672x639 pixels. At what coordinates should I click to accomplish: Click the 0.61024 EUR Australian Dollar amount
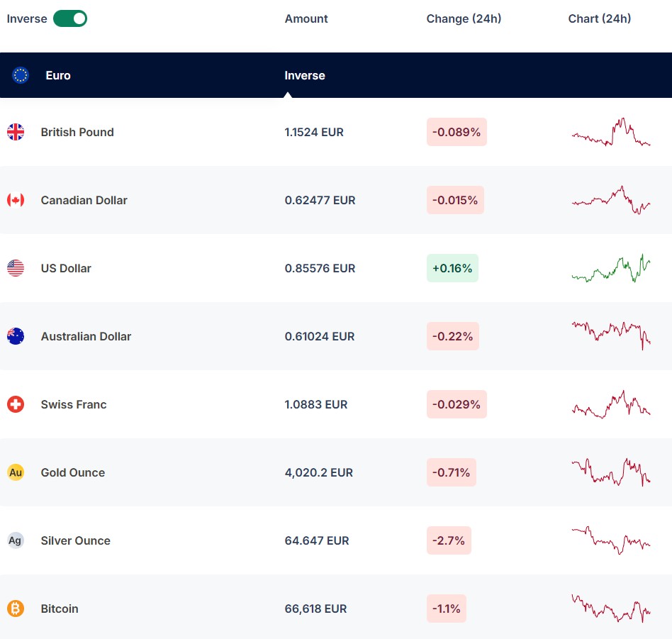click(x=320, y=336)
